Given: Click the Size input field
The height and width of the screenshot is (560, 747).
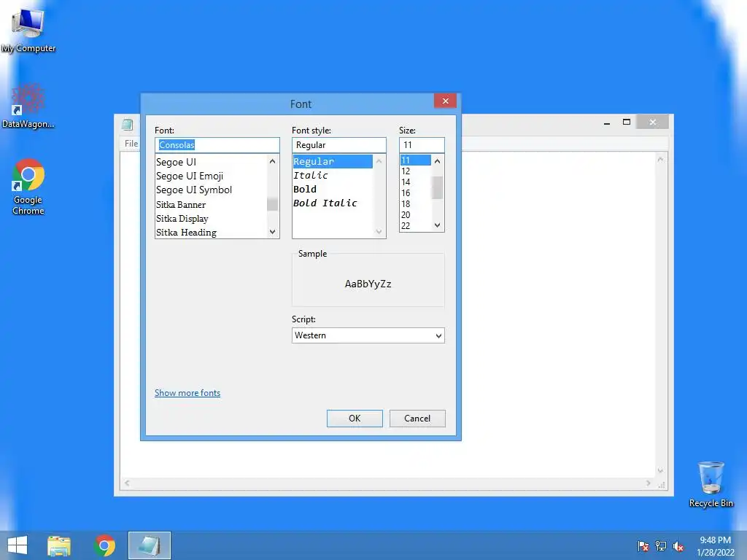Looking at the screenshot, I should [x=422, y=145].
